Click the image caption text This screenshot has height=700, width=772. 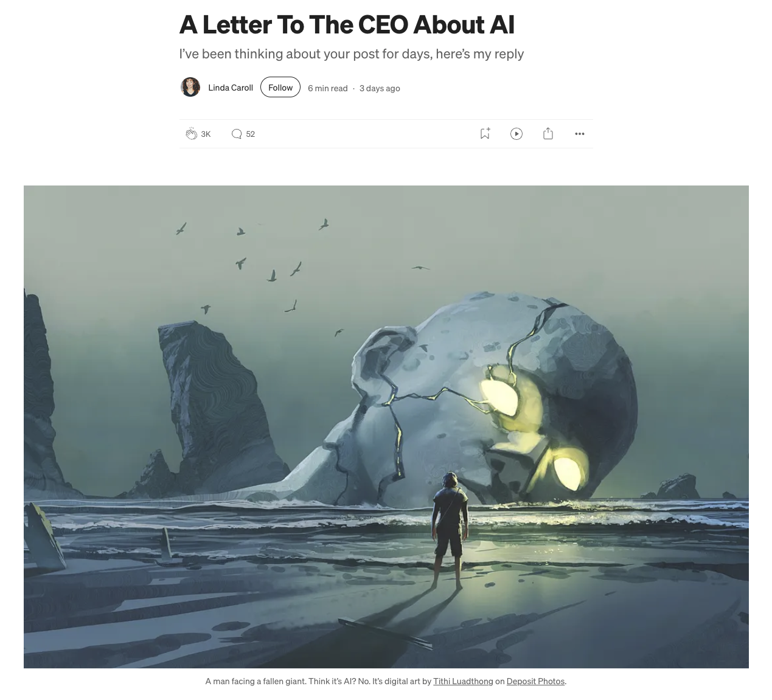pyautogui.click(x=386, y=681)
